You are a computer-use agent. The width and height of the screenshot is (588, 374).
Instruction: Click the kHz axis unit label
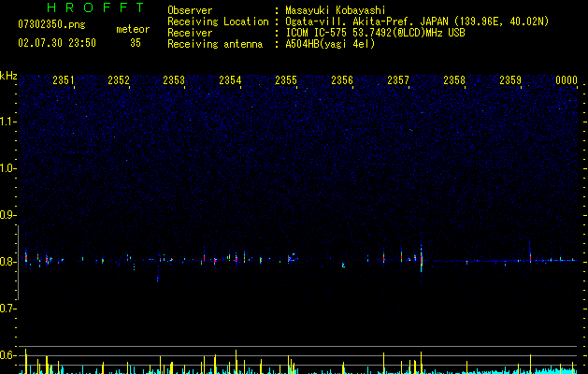pos(8,76)
